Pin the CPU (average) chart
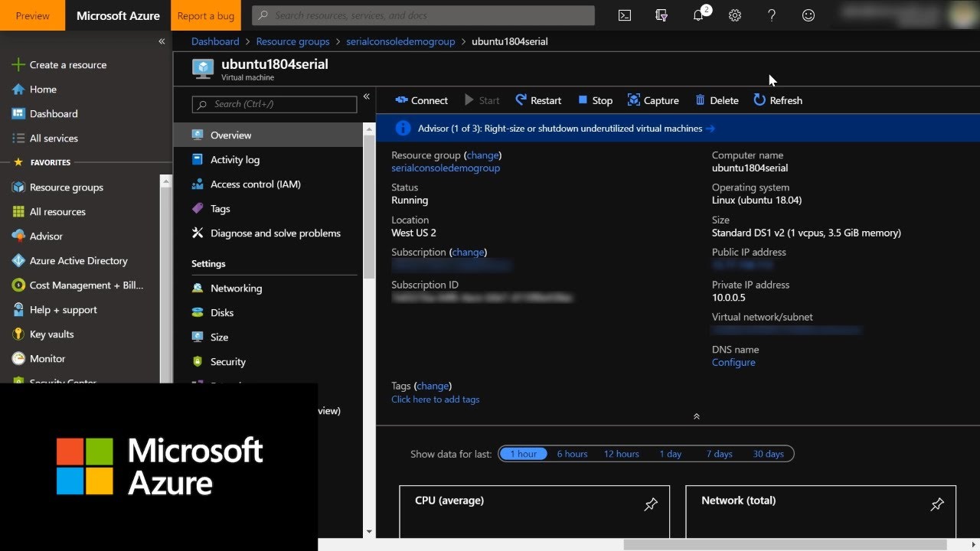Screen dimensions: 980x551 (651, 504)
